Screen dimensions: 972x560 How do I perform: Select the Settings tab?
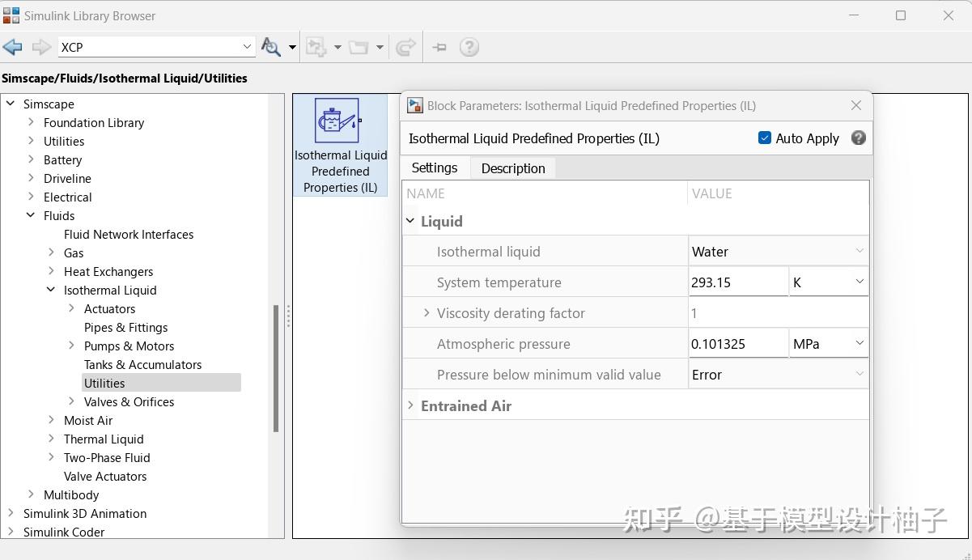(435, 168)
